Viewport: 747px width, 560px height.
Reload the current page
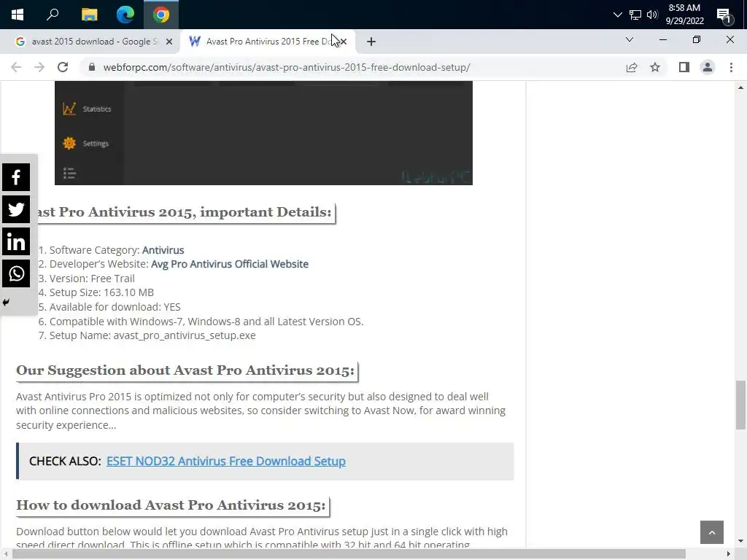pos(63,67)
